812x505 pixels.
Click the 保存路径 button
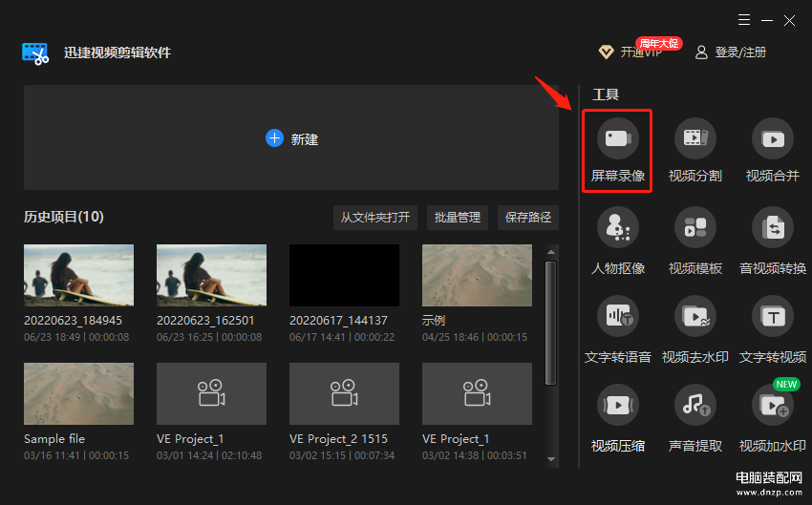pyautogui.click(x=528, y=218)
